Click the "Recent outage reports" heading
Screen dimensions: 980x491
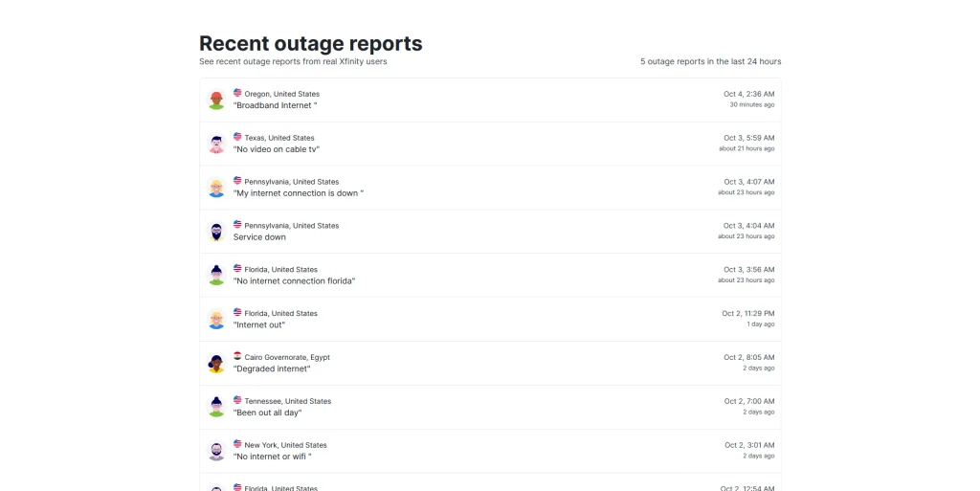[x=311, y=44]
